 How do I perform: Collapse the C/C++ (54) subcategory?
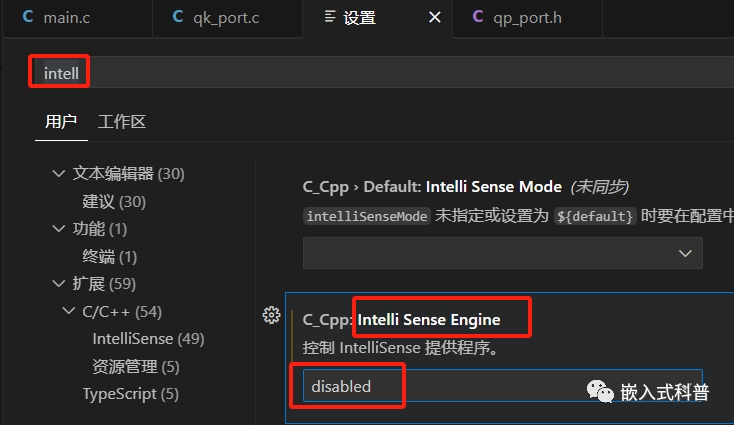pyautogui.click(x=69, y=311)
